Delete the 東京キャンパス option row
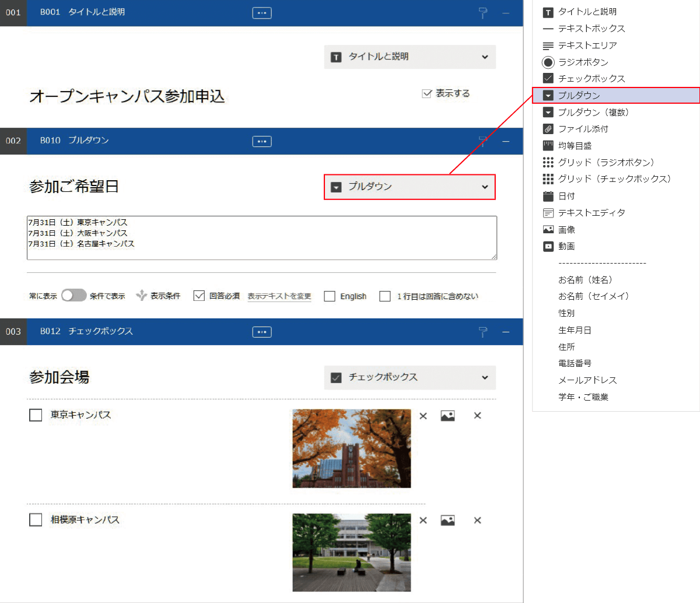Viewport: 700px width, 603px height. point(478,415)
